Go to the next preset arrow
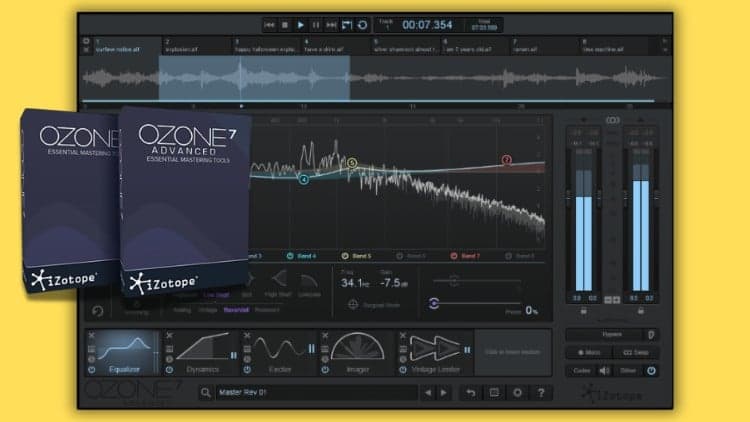The height and width of the screenshot is (422, 750). [444, 393]
